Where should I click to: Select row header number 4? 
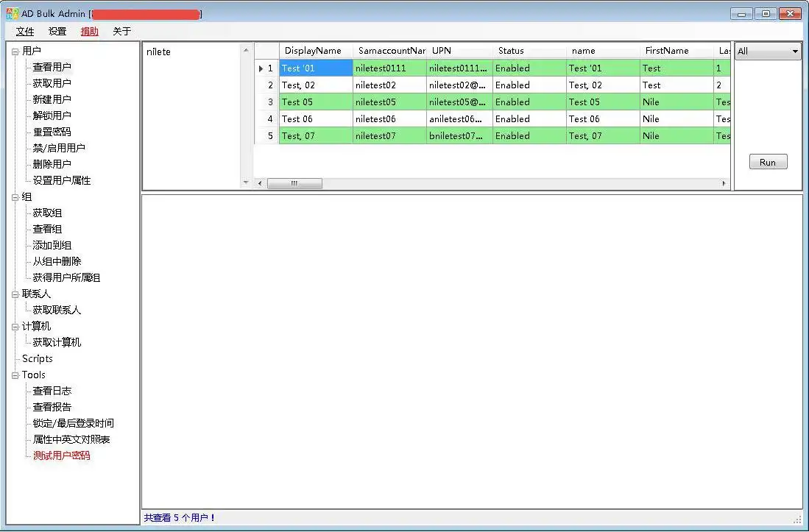267,119
